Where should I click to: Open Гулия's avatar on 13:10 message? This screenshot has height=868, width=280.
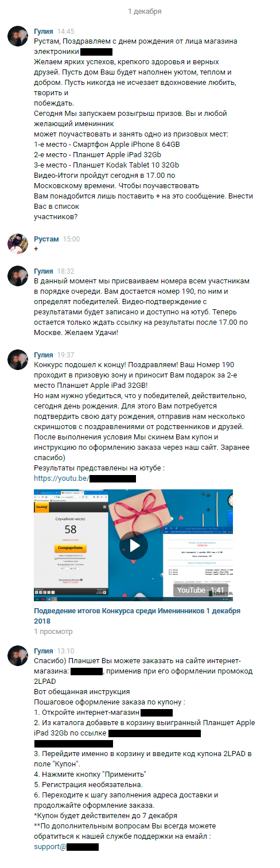click(x=18, y=656)
